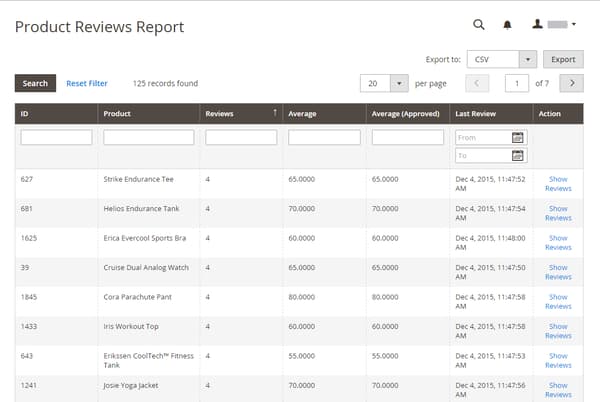Open the notifications bell
Screen dimensions: 600x402
click(507, 25)
